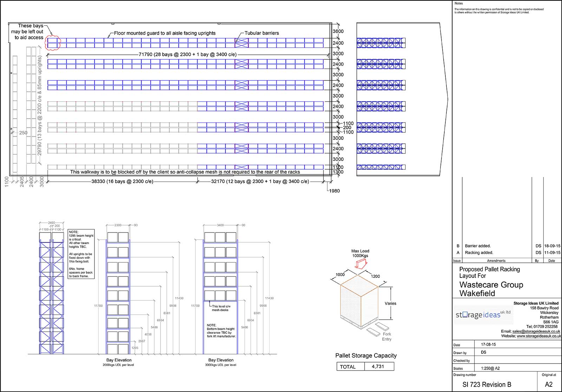Screen dimensions: 562x392
Task: Select the 'Barrier added.' amendment entry
Action: [478, 246]
